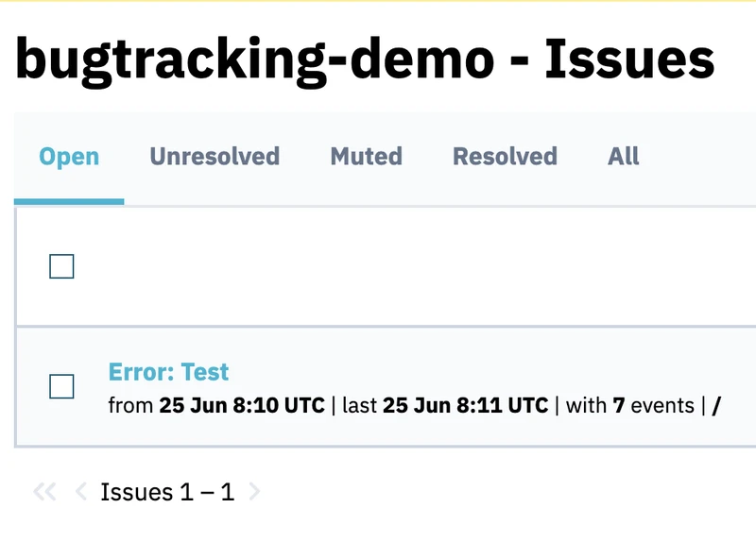
Task: Switch to the Unresolved tab
Action: pyautogui.click(x=215, y=157)
